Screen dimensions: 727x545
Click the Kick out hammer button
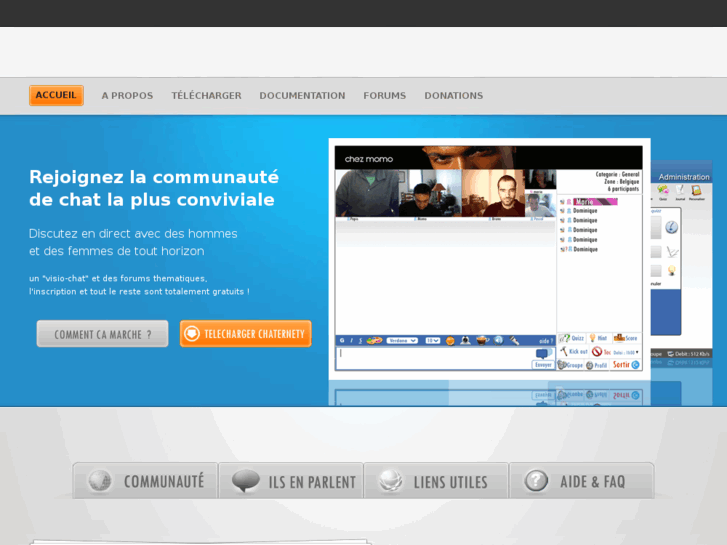574,352
